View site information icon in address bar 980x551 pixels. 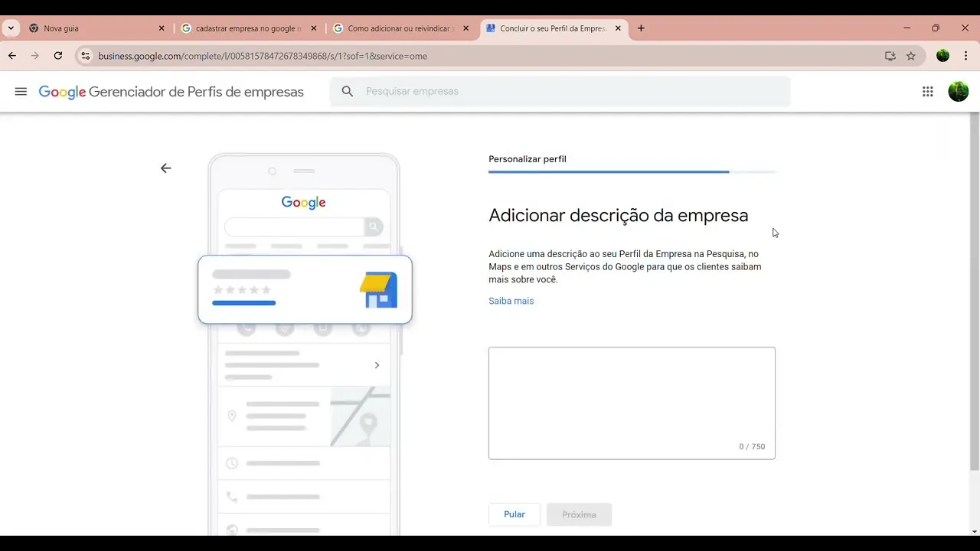[x=86, y=56]
